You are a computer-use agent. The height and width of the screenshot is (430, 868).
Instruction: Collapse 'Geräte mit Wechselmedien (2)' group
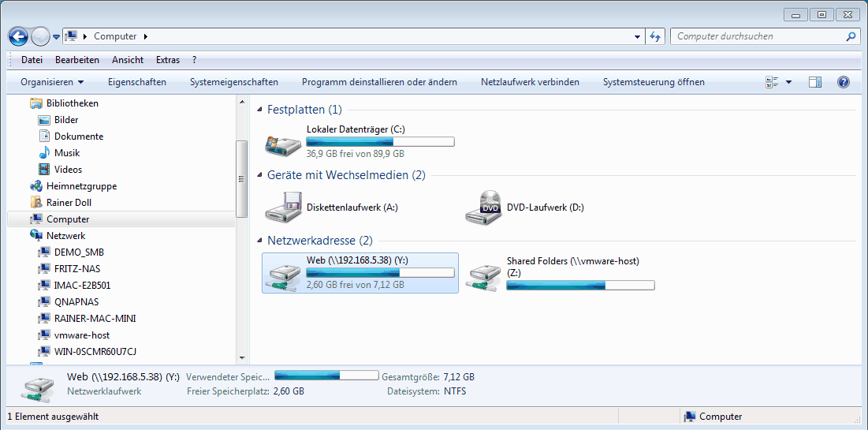click(x=259, y=176)
